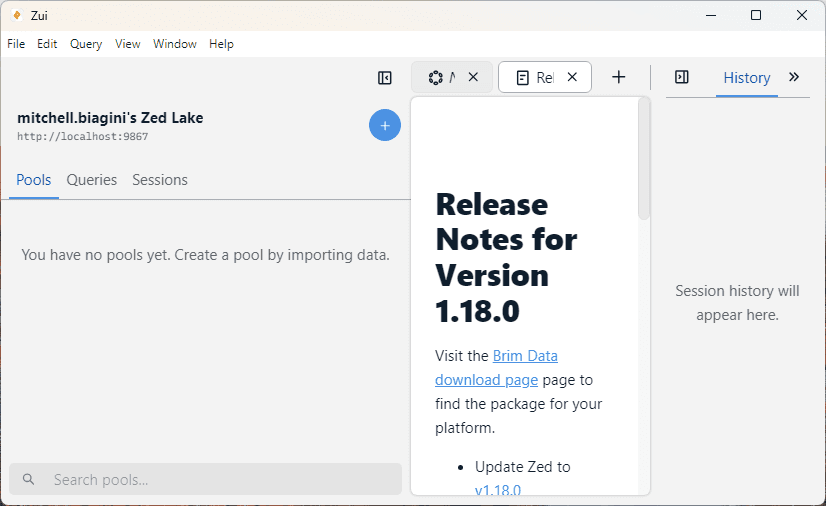Open the Query menu
The width and height of the screenshot is (826, 506).
(86, 44)
